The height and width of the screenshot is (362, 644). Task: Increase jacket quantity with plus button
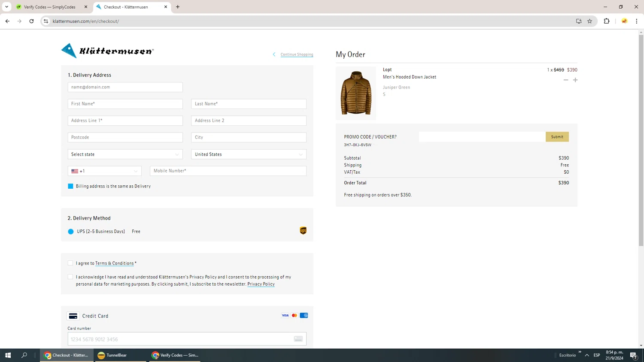click(575, 80)
